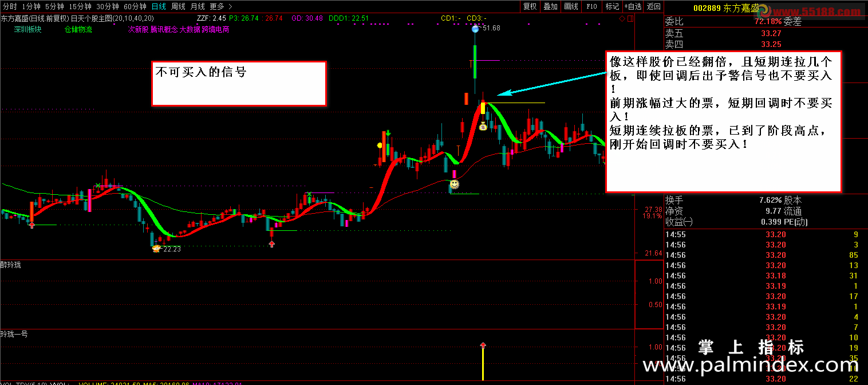Select the 月线 monthly chart tab
Screen dimensions: 868x385
(x=198, y=6)
